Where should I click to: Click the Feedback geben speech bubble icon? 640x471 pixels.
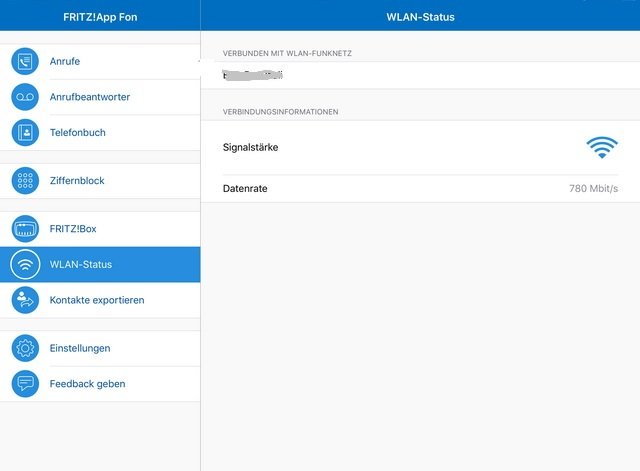25,384
